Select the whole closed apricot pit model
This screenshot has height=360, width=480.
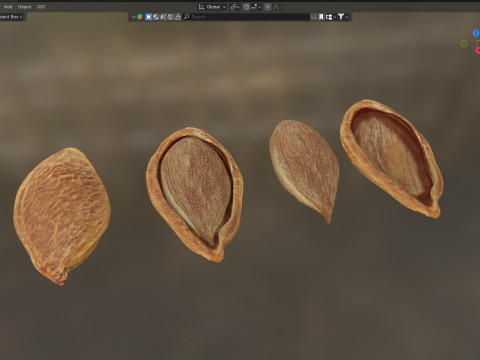tap(62, 216)
